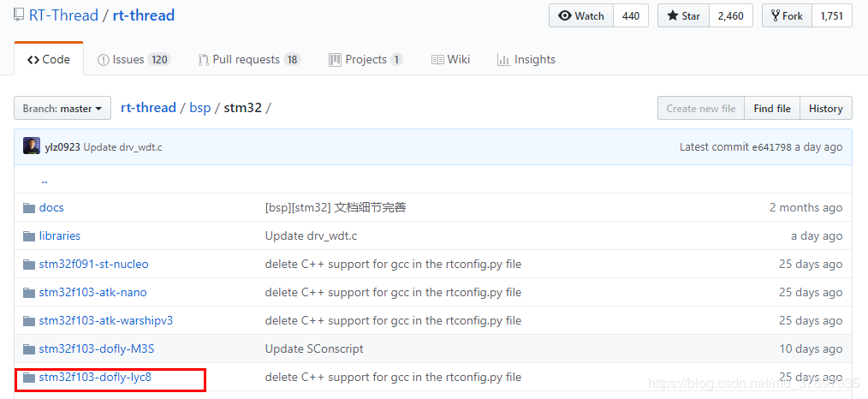Screen dimensions: 868x399
Task: Click the stm32f091-st-nucleo folder icon
Action: tap(29, 265)
